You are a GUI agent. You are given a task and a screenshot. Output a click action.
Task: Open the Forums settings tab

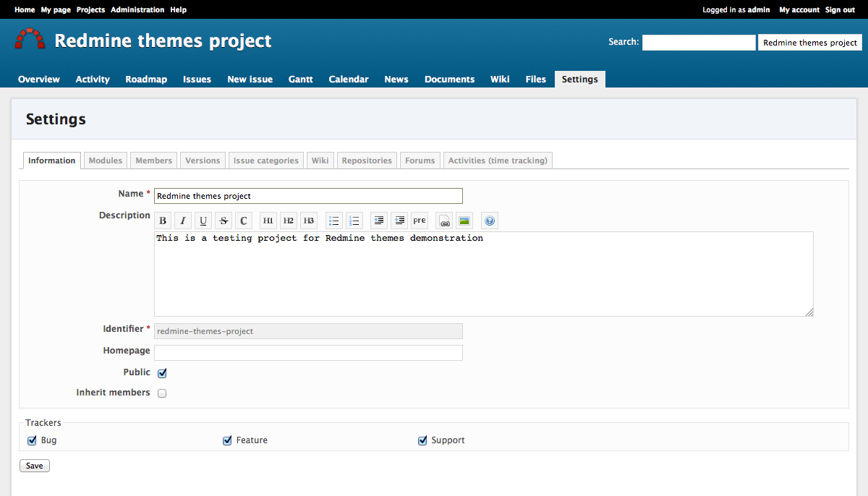click(420, 161)
